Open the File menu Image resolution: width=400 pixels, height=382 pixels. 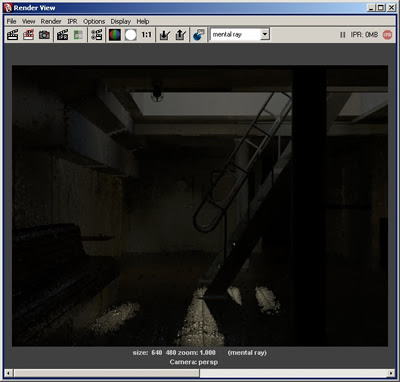(11, 21)
